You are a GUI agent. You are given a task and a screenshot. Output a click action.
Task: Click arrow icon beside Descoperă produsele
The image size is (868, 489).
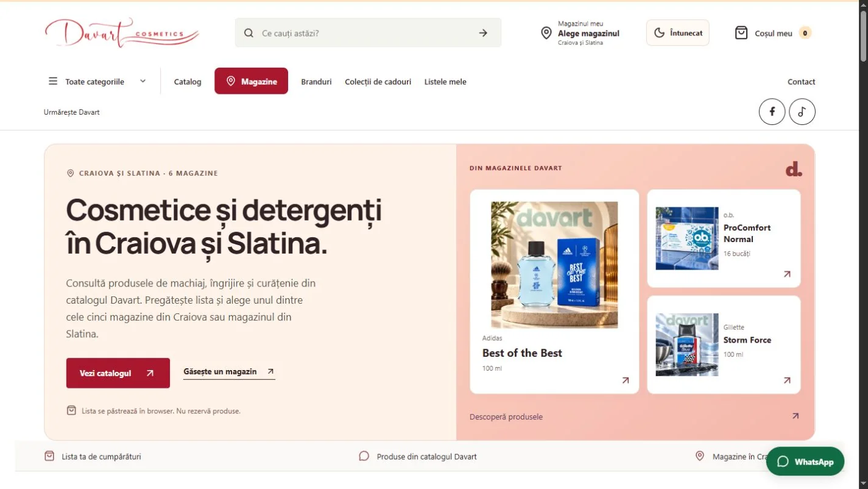tap(795, 416)
